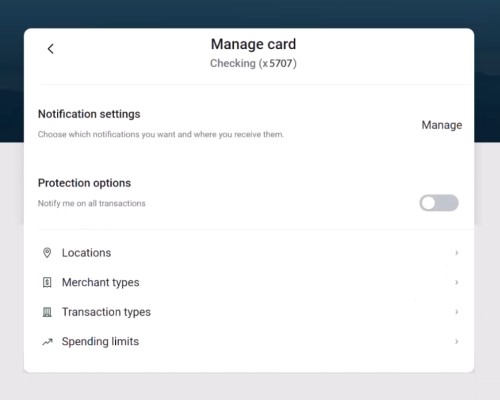Go back using the left arrow
The height and width of the screenshot is (400, 500).
tap(51, 49)
